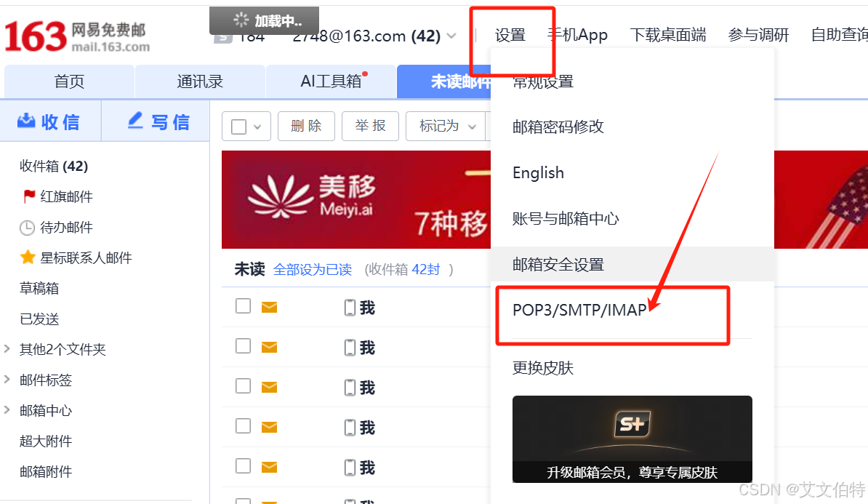
Task: Click the inbox download icon beside 收信
Action: (x=26, y=121)
